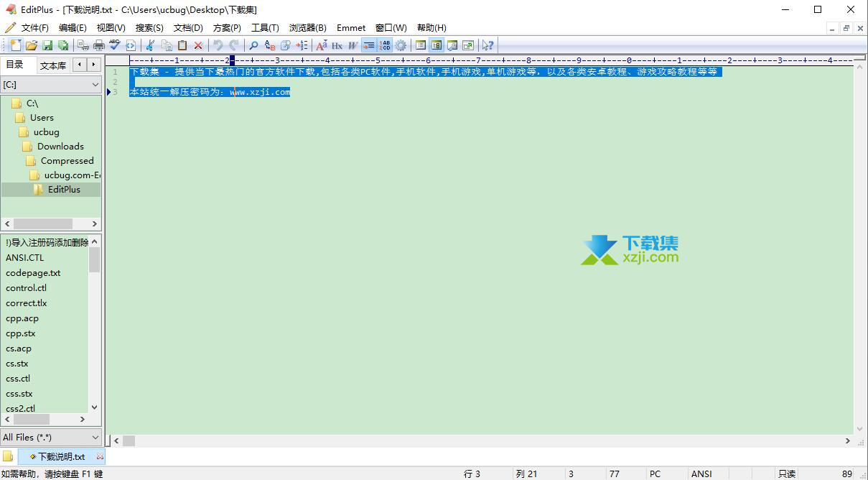Viewport: 868px width, 480px height.
Task: View document in browser icon
Action: pos(131,45)
